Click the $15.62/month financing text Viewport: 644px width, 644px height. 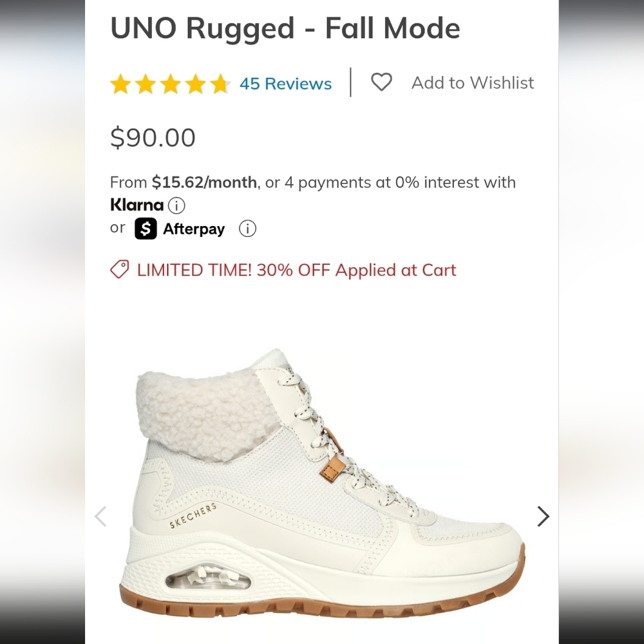pos(204,182)
